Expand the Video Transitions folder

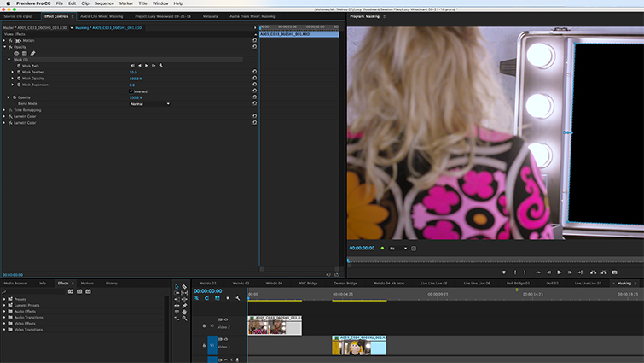(4, 330)
